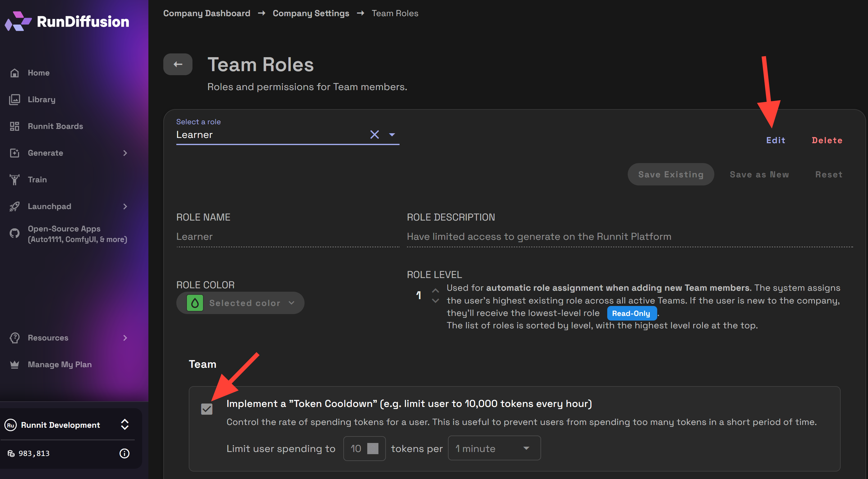Open the Train section
Viewport: 868px width, 479px height.
click(37, 180)
